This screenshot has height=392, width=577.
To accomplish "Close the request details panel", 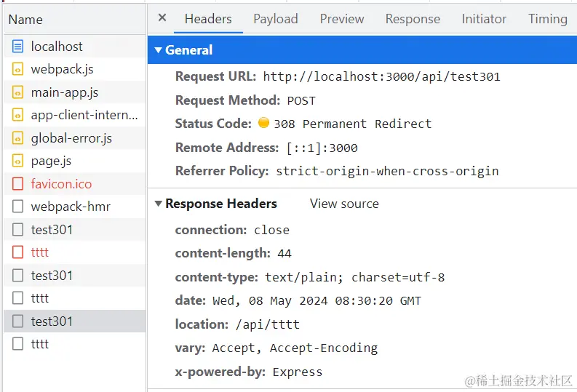I will [162, 18].
